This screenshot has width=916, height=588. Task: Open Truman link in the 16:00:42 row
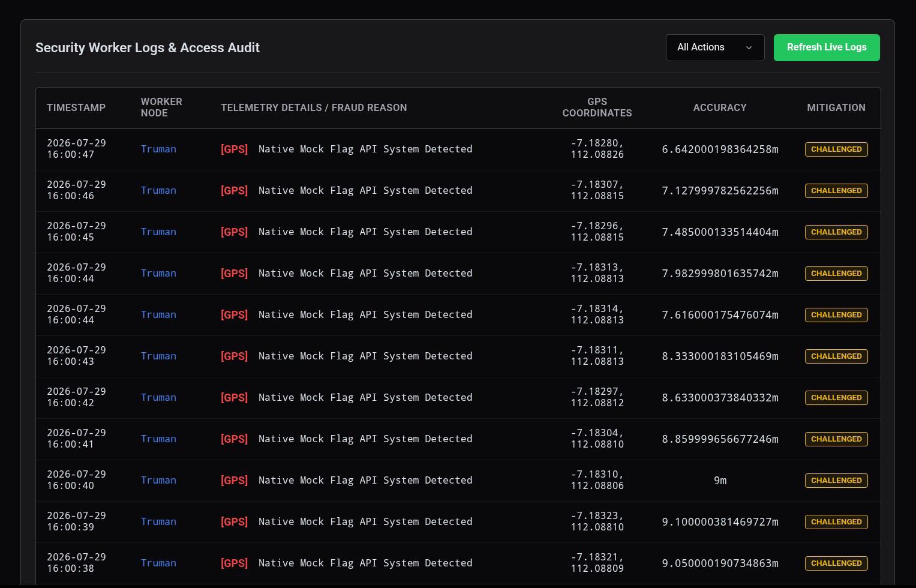point(158,397)
